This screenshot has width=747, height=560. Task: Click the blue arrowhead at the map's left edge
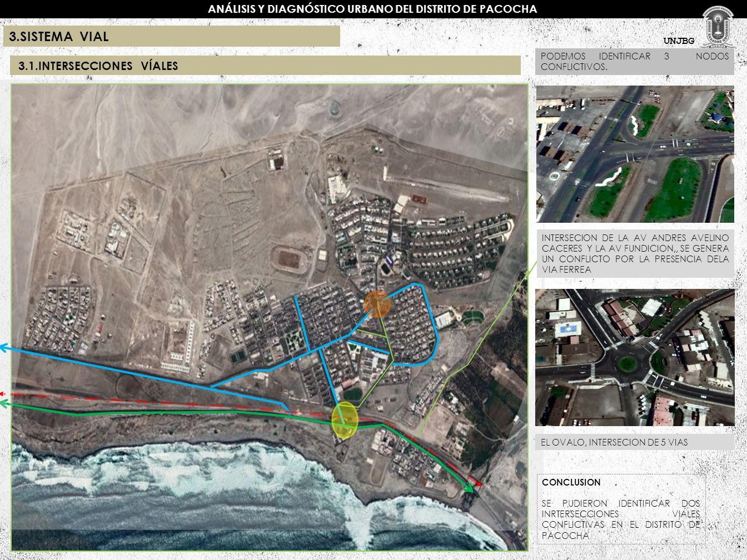[x=4, y=348]
